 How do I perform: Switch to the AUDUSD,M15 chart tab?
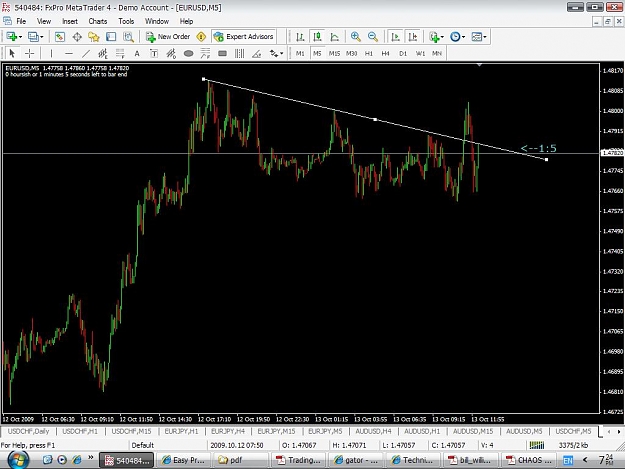pos(473,431)
